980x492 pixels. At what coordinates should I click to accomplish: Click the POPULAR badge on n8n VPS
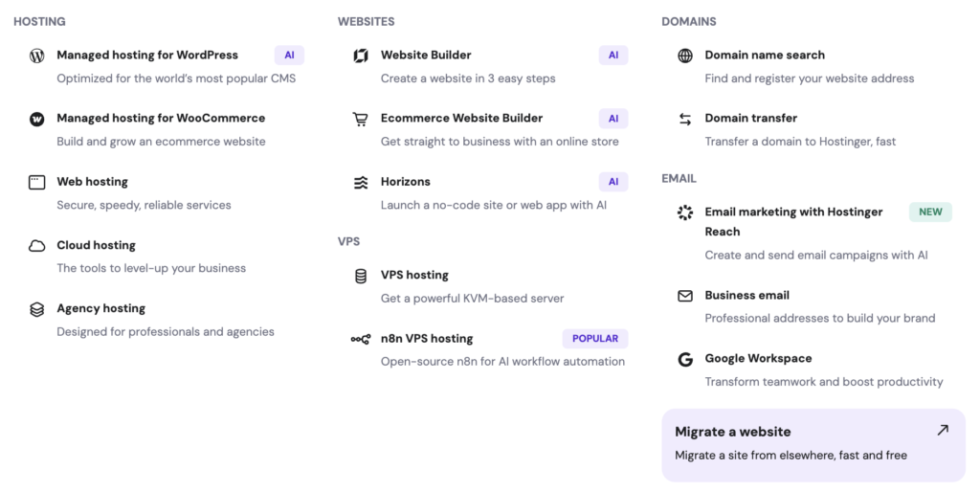(595, 338)
